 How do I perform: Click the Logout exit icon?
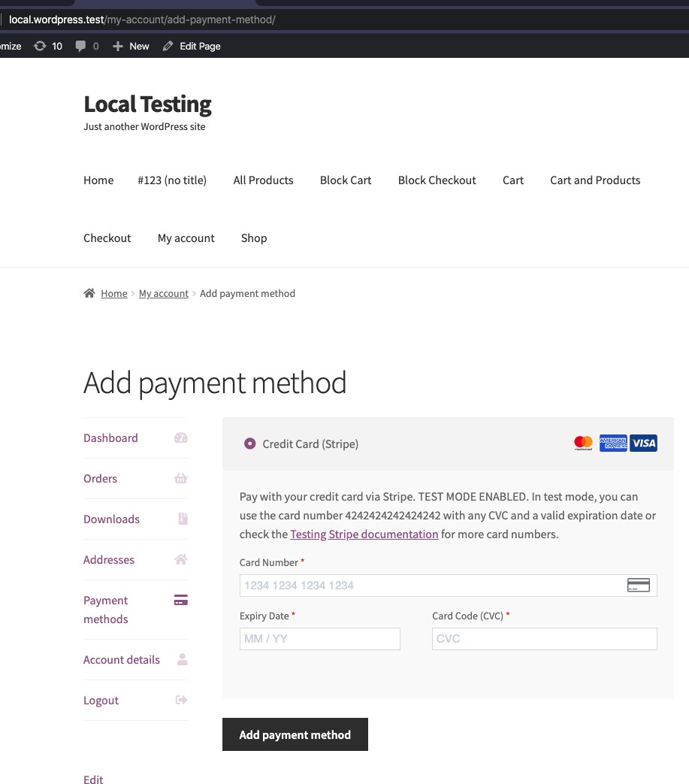click(x=180, y=700)
